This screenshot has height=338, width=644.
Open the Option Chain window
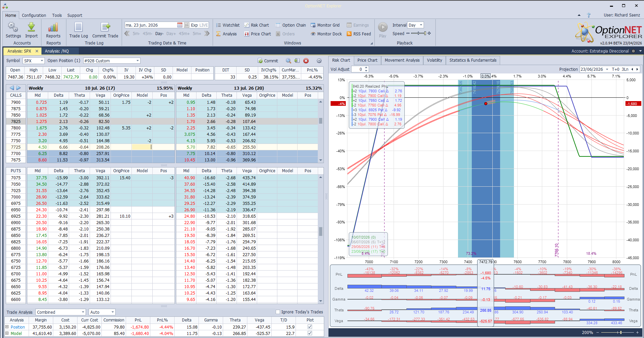tap(291, 25)
